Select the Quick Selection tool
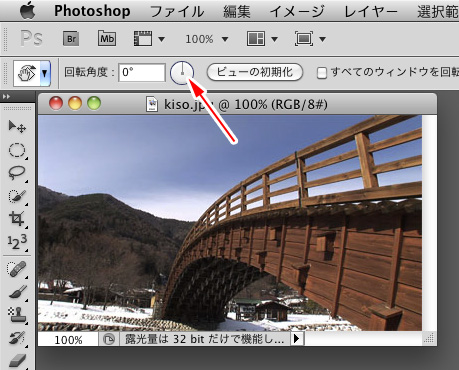Viewport: 459px width, 370px height. point(17,196)
